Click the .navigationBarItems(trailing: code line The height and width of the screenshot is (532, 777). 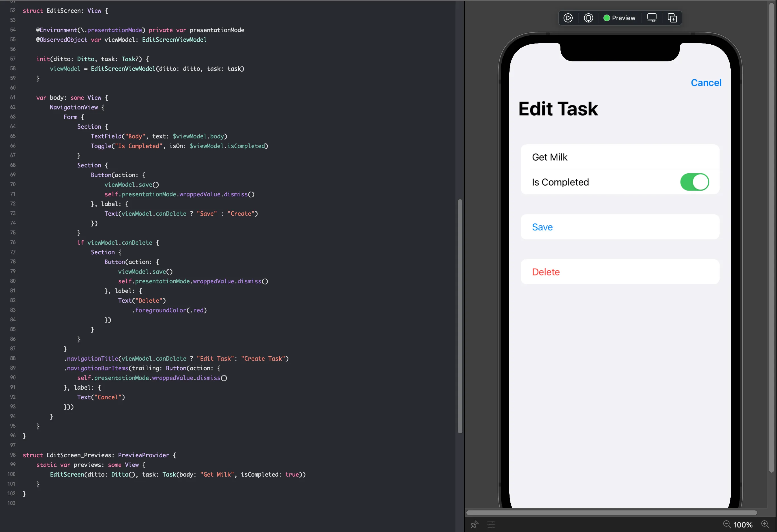142,368
